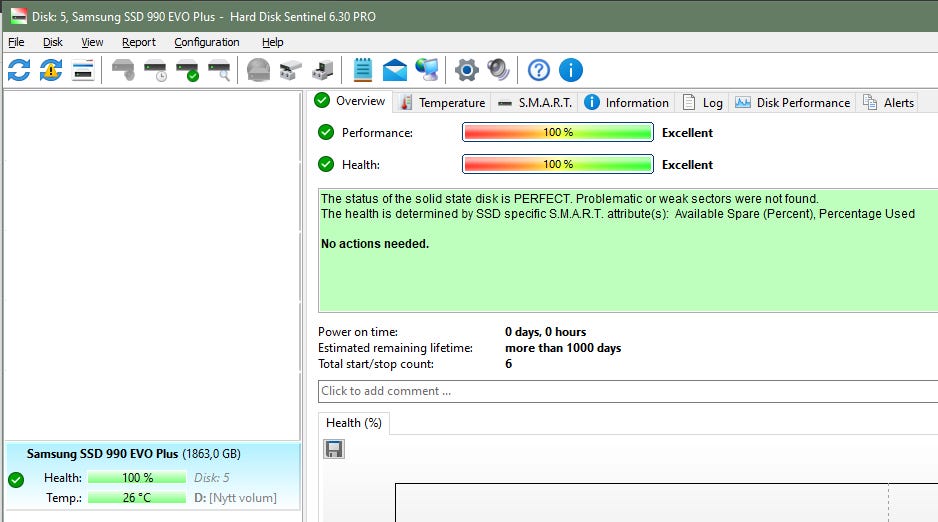Open the Disk menu

[53, 42]
